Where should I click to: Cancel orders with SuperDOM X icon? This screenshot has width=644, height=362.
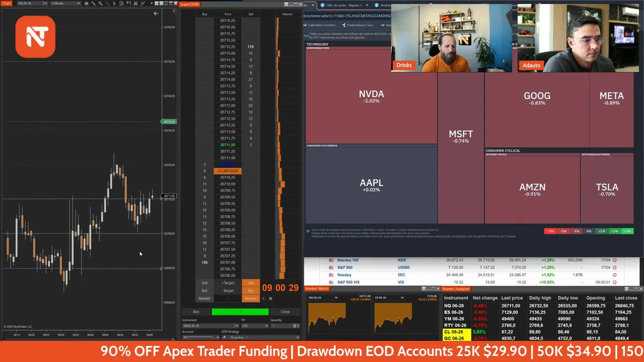pos(270,299)
